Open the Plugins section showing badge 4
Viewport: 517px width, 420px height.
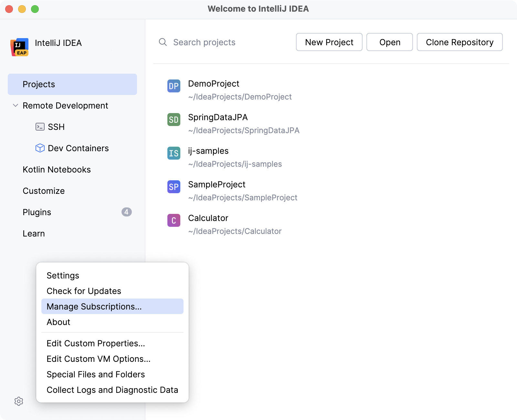37,212
